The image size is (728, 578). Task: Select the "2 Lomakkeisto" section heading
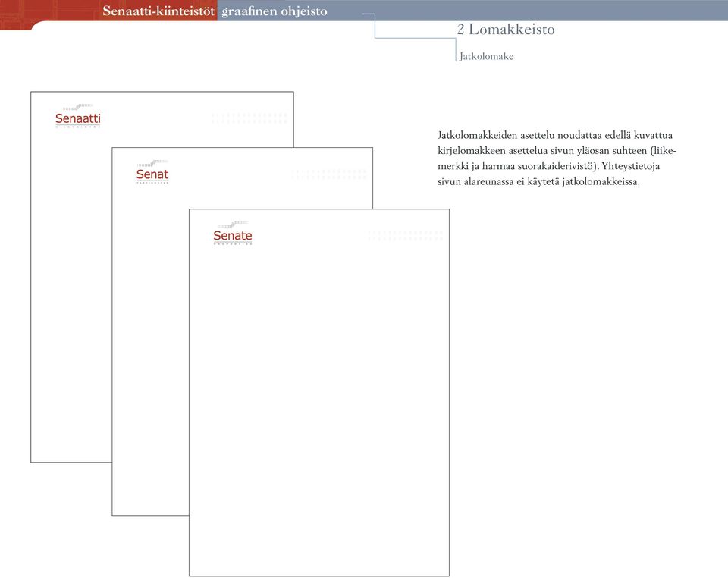[506, 30]
